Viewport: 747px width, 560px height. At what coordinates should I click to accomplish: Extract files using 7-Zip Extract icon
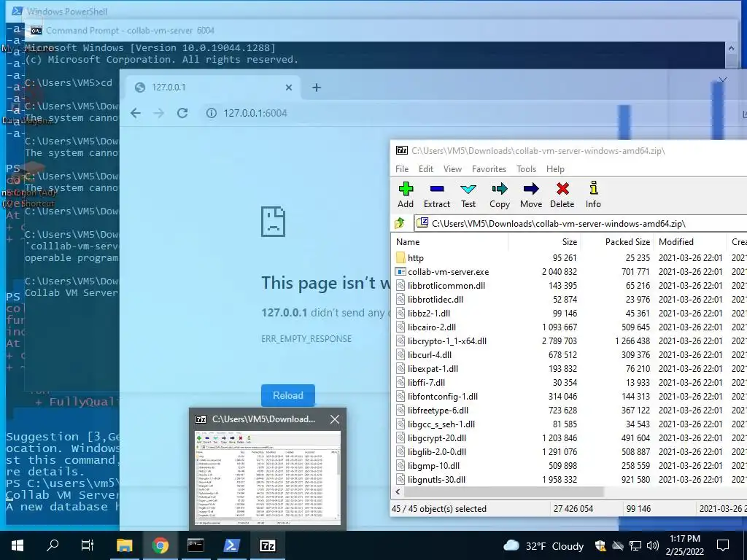click(x=437, y=195)
